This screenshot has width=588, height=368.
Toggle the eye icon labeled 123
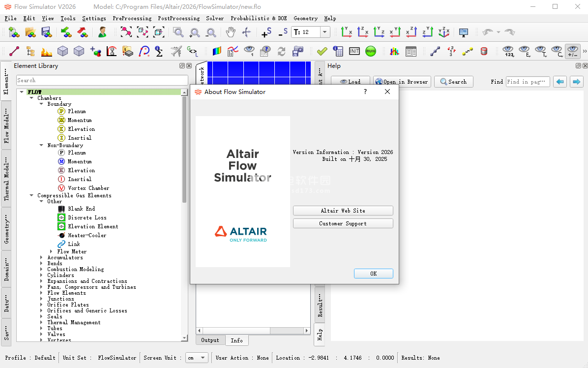click(508, 51)
